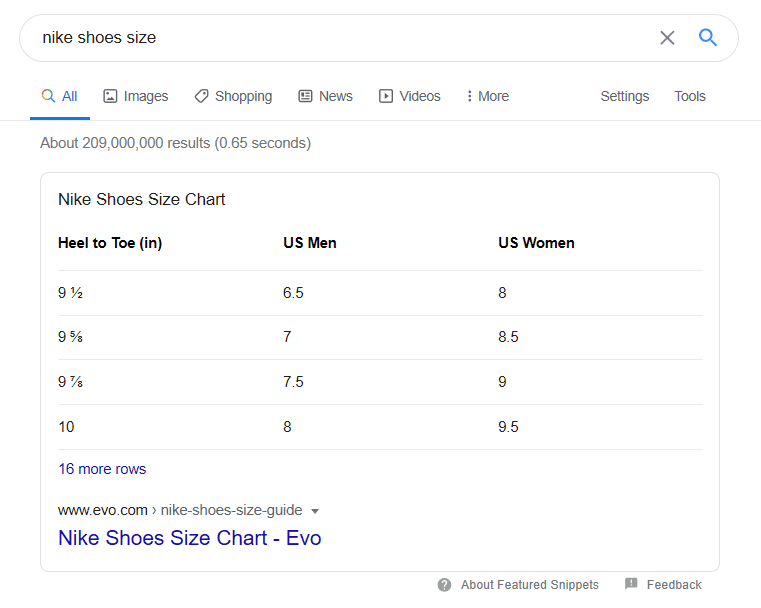Screen dimensions: 761x608
Task: Click the 9 ⅝ heel to toe cell
Action: pos(70,337)
